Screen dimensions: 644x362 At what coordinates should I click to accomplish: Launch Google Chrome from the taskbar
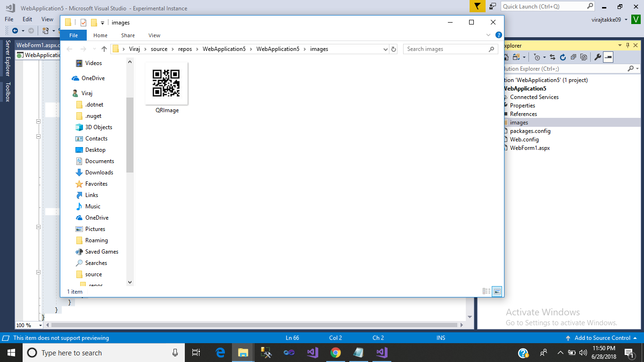coord(335,353)
